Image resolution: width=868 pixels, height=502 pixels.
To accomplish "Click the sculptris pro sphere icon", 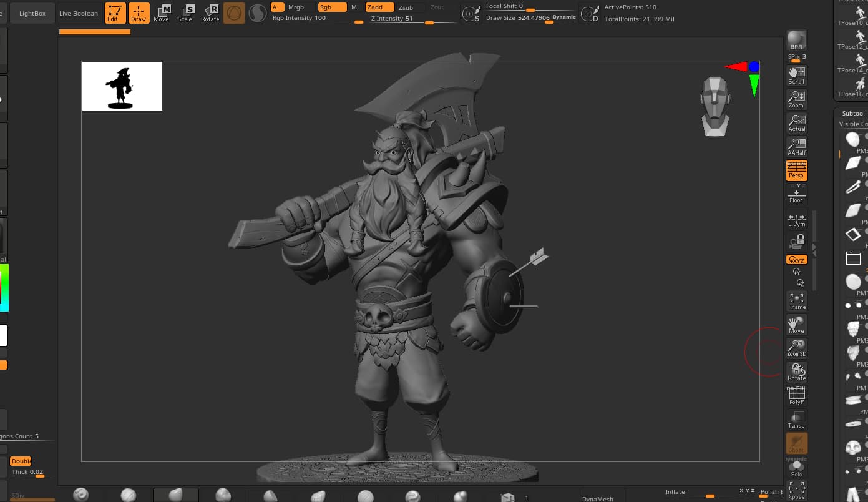I will click(257, 13).
